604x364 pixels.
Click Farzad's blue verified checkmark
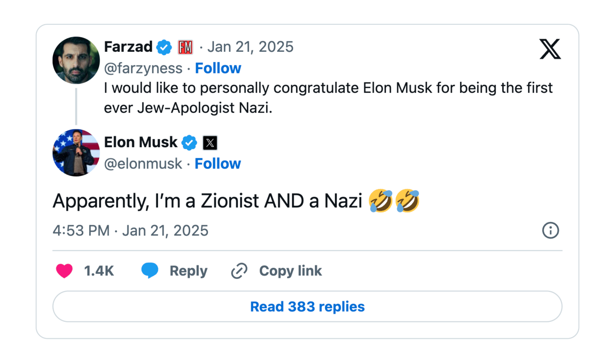tap(164, 47)
